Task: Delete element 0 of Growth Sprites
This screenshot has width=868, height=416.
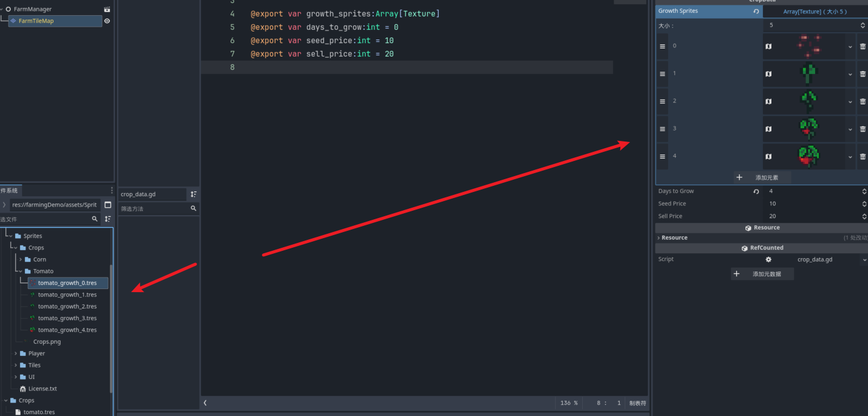Action: (x=862, y=47)
